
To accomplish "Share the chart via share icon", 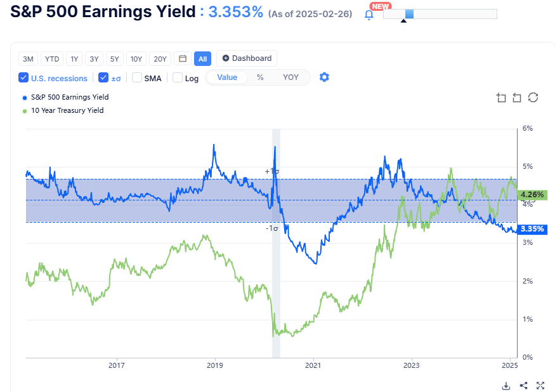I will (523, 385).
